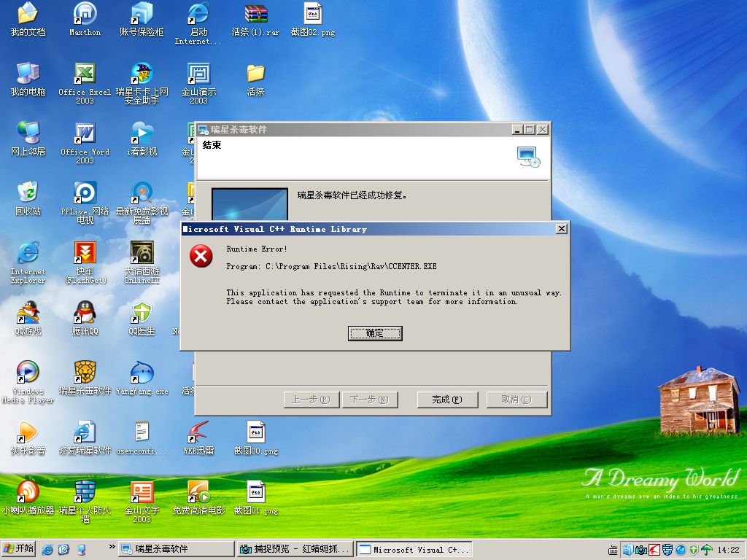The image size is (747, 560).
Task: Select the 回收站 recycle bin icon
Action: [28, 198]
